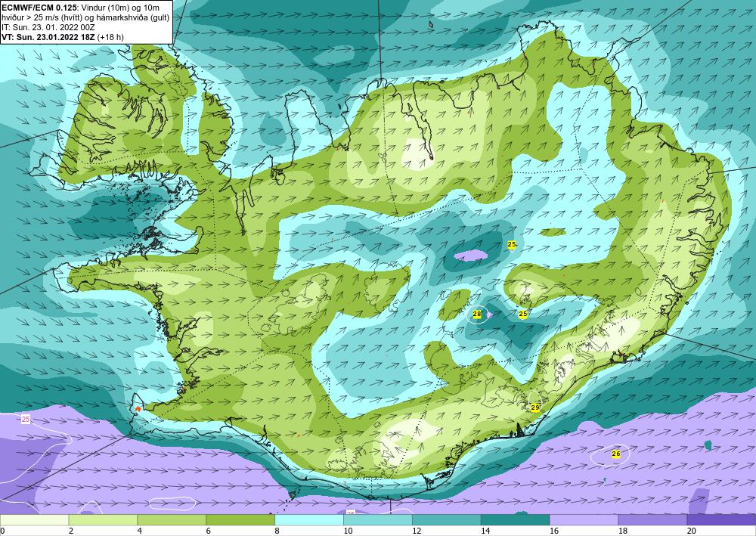The image size is (756, 536).
Task: Click the legend scale value 18
Action: tap(622, 531)
